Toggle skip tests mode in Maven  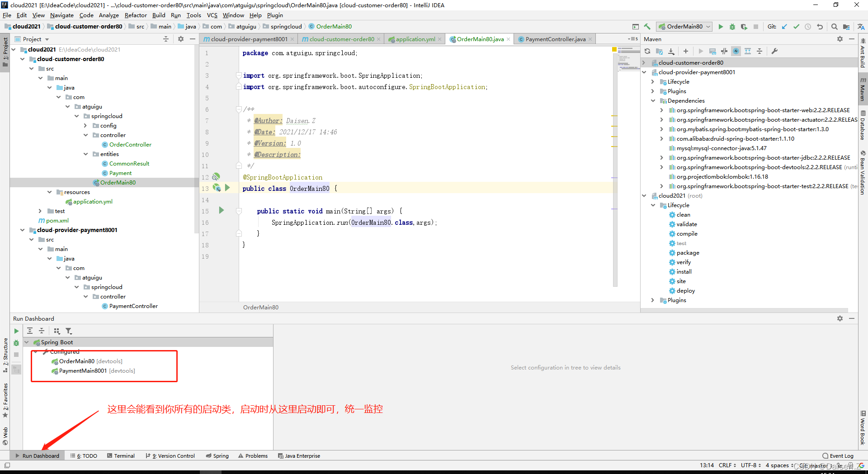coord(736,51)
